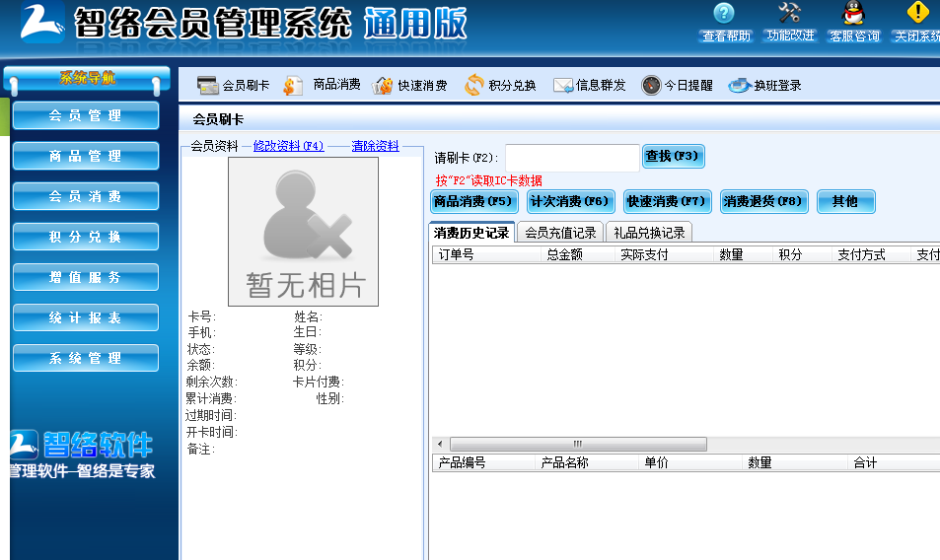Click the 关闭系统 warning icon

(917, 14)
